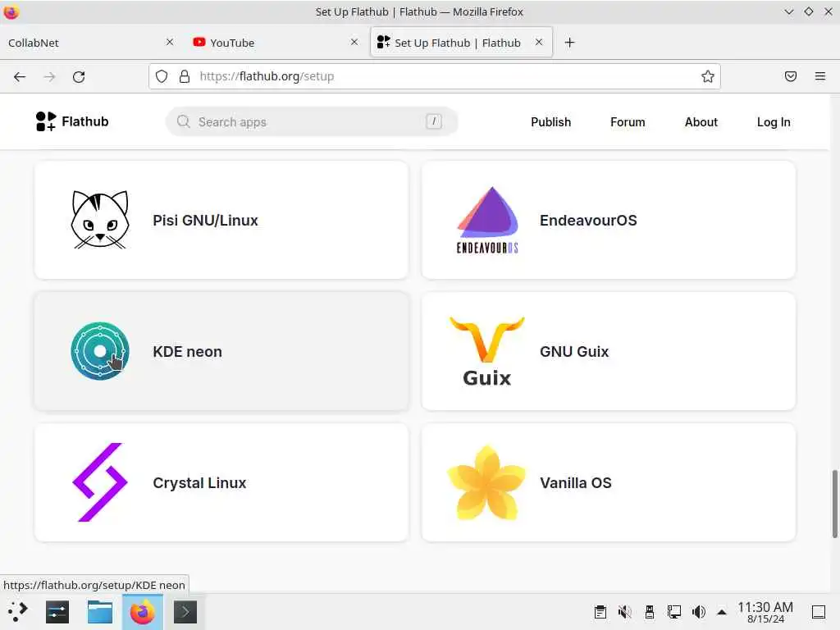Open the Firefox hamburger menu
The width and height of the screenshot is (840, 630).
(x=820, y=76)
